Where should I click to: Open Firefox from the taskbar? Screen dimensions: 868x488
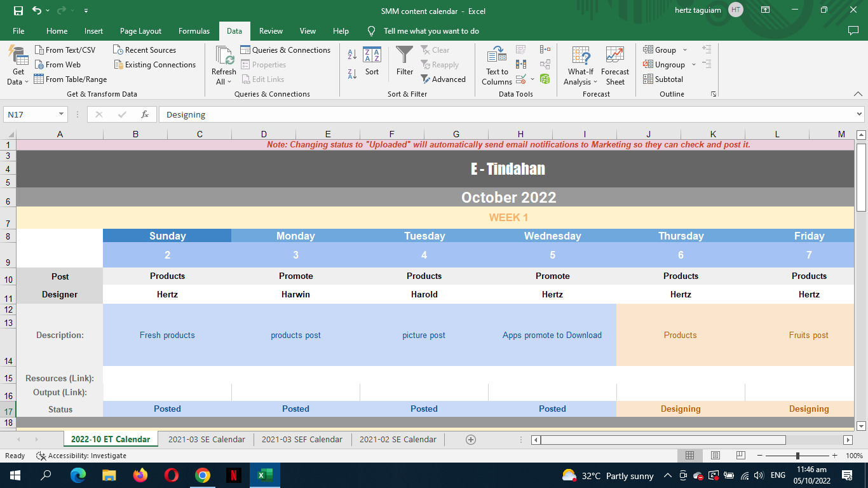click(x=140, y=475)
